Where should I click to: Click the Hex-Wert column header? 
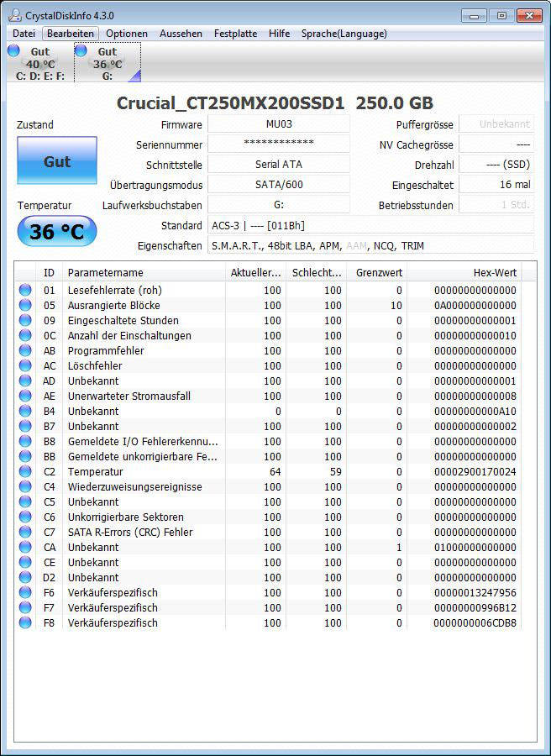point(464,272)
